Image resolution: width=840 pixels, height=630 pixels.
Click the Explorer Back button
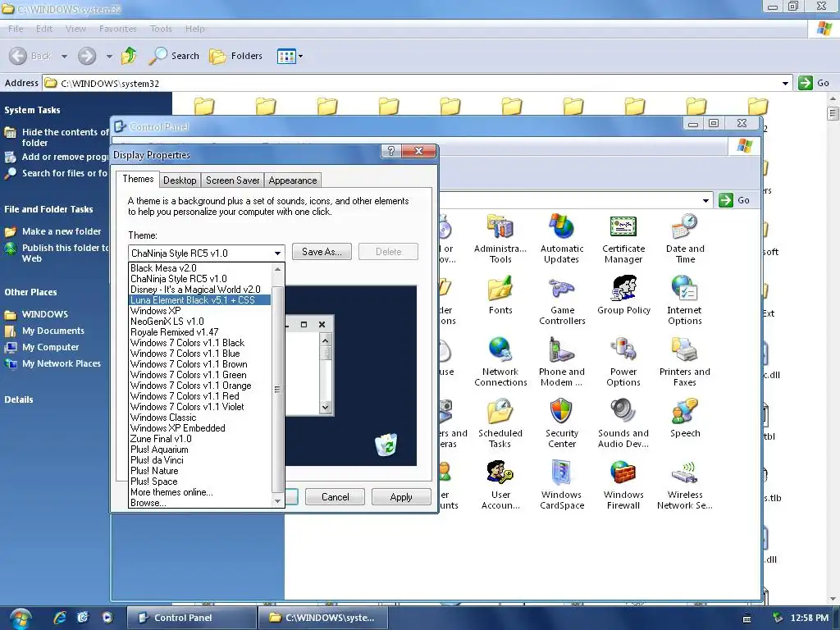click(30, 56)
